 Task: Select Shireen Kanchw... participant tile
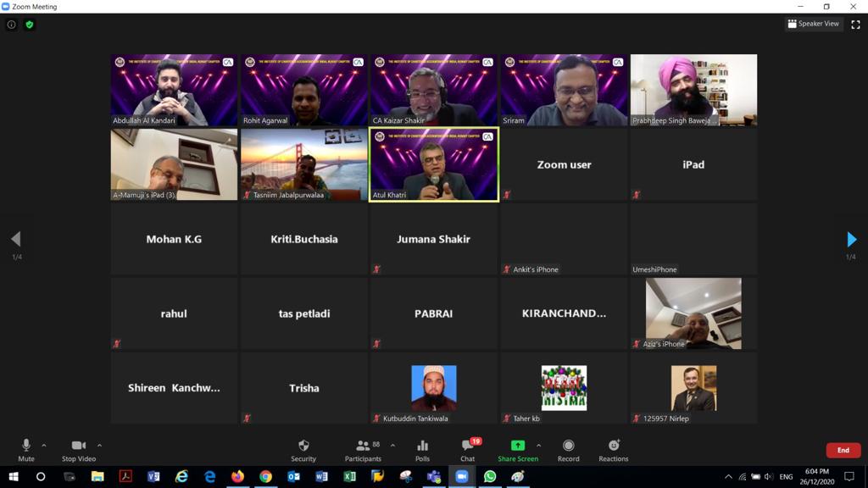point(174,388)
